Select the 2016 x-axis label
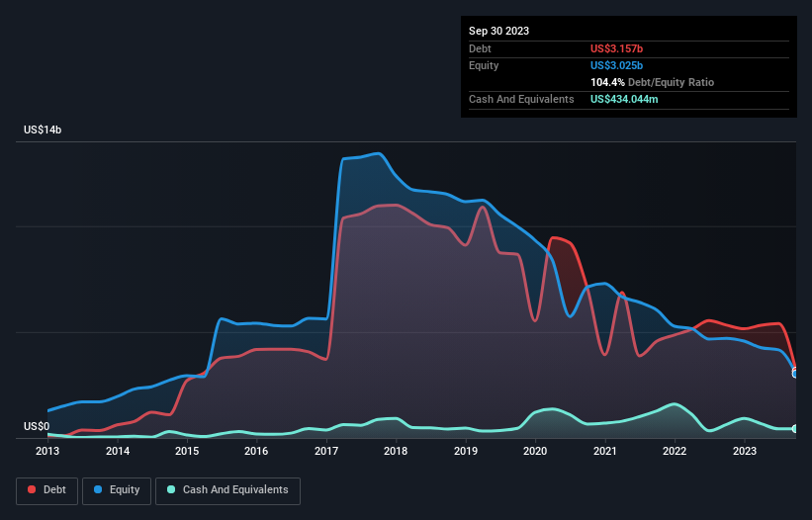Viewport: 812px width, 520px height. pos(256,451)
